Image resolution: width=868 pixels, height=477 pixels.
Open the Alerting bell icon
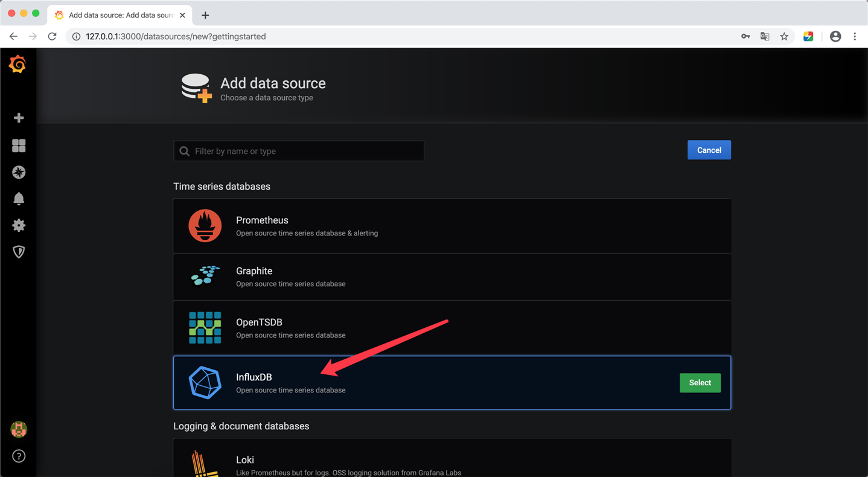click(19, 199)
